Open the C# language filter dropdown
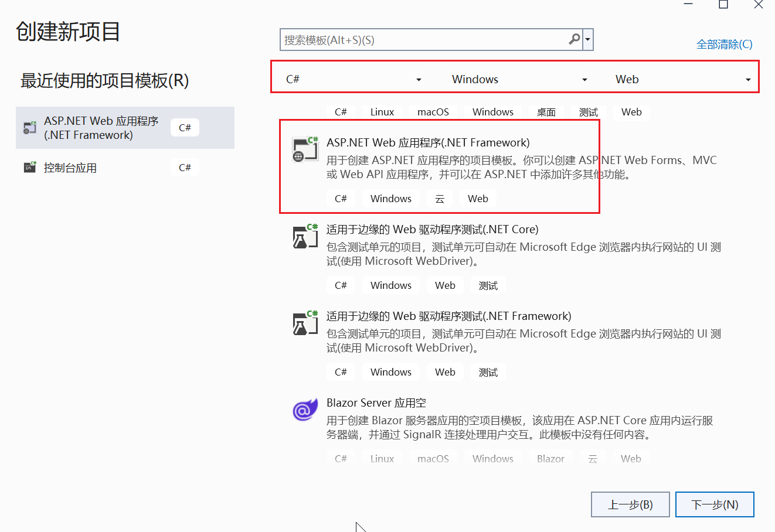Image resolution: width=775 pixels, height=532 pixels. click(353, 79)
